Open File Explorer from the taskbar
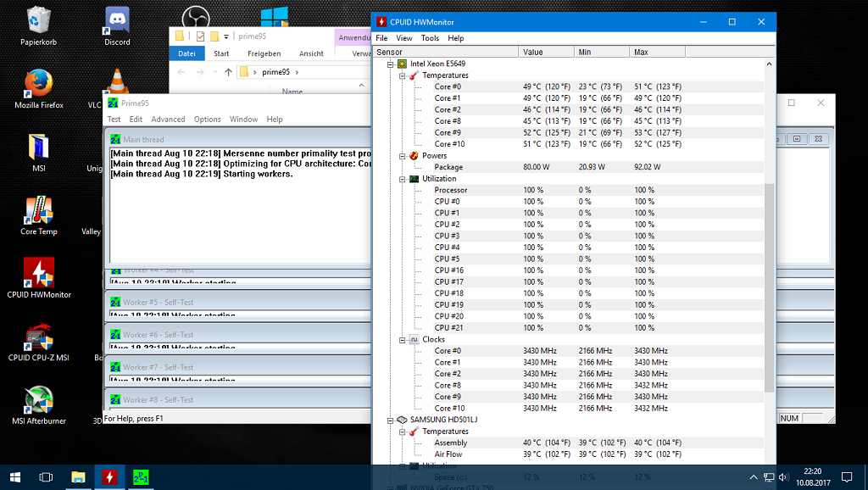Image resolution: width=868 pixels, height=490 pixels. [78, 476]
